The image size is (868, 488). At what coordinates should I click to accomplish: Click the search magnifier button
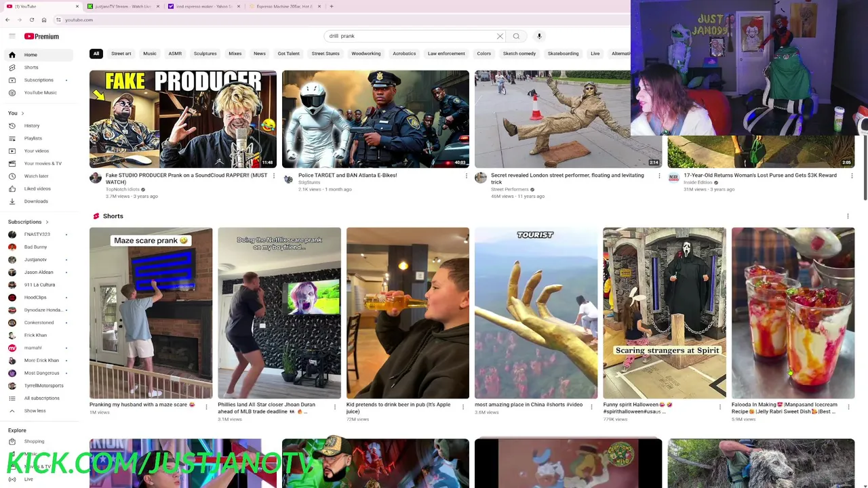pos(516,36)
